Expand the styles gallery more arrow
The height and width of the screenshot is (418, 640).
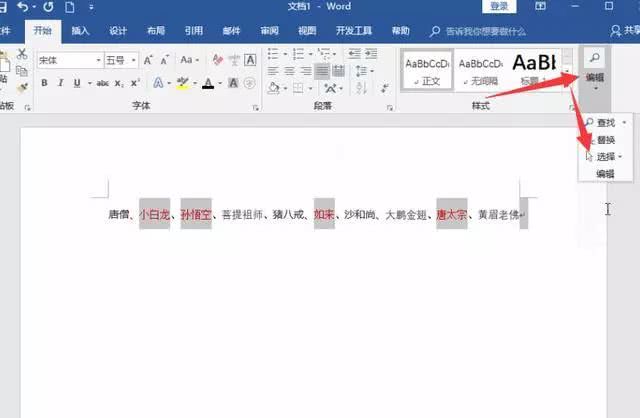click(567, 71)
